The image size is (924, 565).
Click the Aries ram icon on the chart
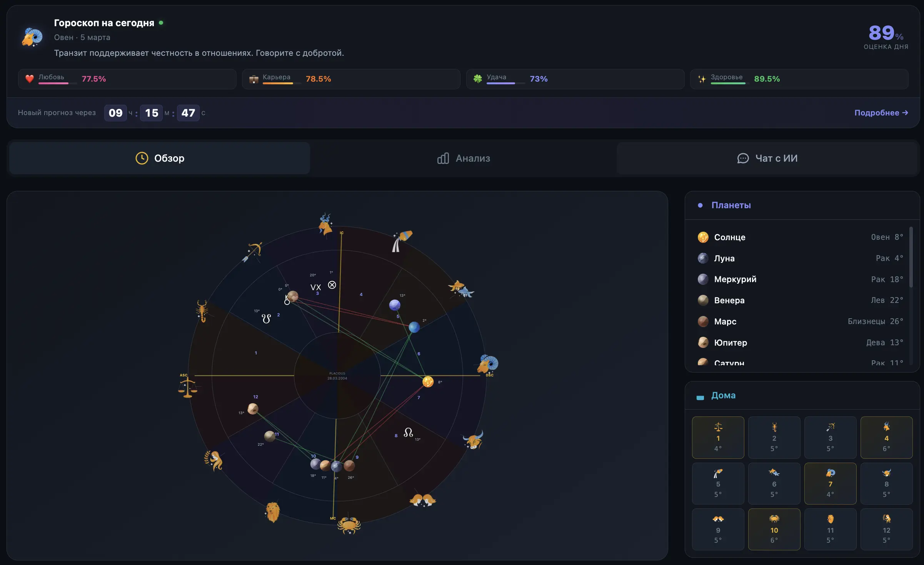487,363
